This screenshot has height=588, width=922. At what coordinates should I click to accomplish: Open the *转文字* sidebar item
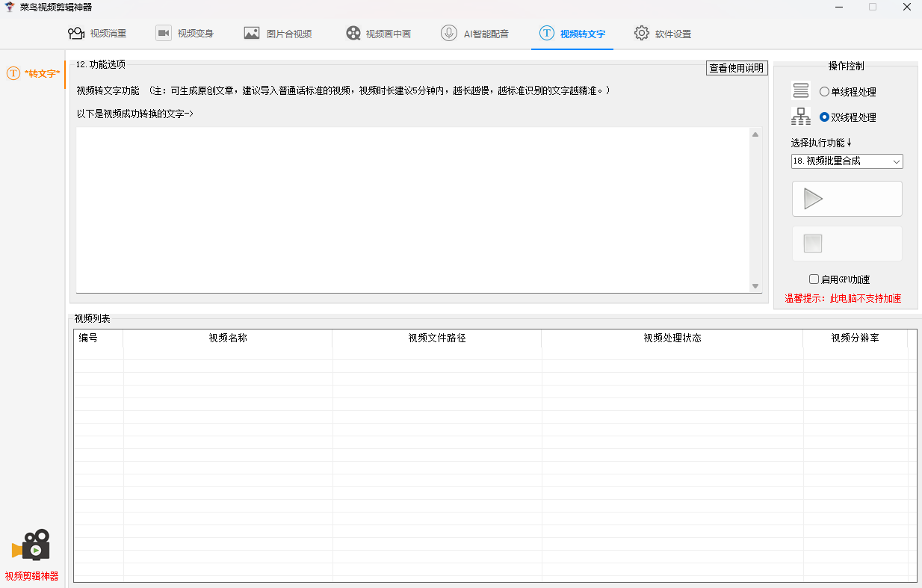pos(33,73)
